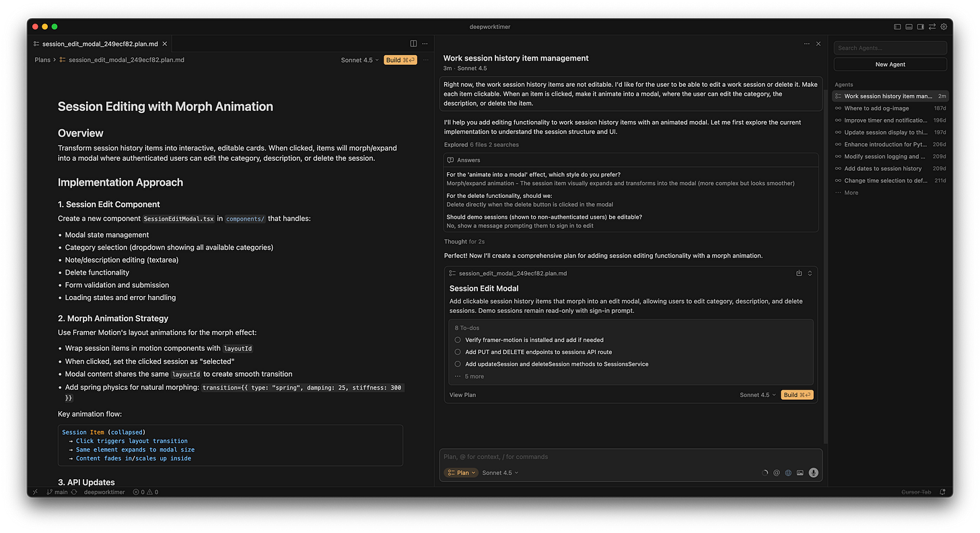
Task: Click the deepworktimer project name in the status bar
Action: 104,492
